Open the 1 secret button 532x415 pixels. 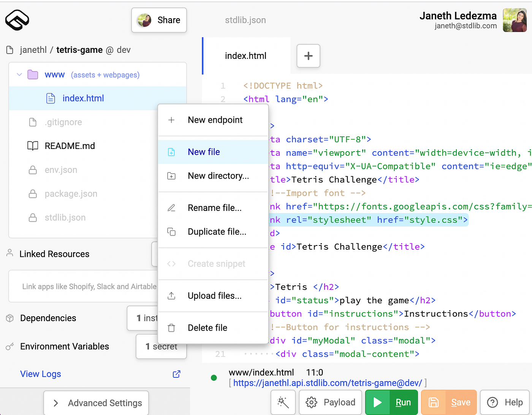click(x=161, y=347)
